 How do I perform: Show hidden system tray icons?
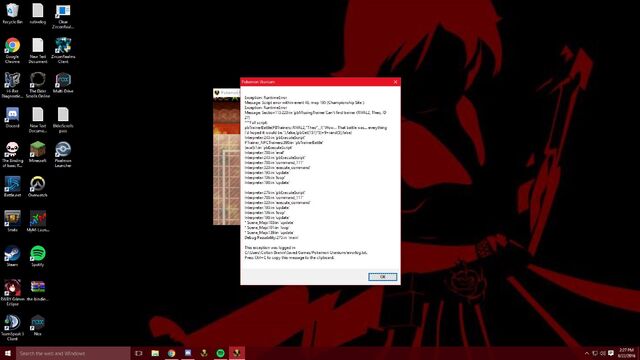pyautogui.click(x=587, y=353)
